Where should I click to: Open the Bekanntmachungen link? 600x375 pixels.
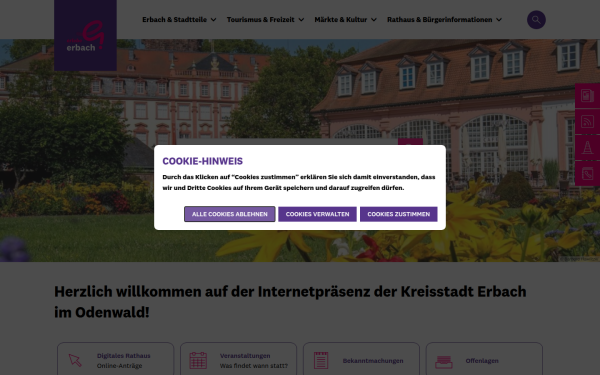373,360
